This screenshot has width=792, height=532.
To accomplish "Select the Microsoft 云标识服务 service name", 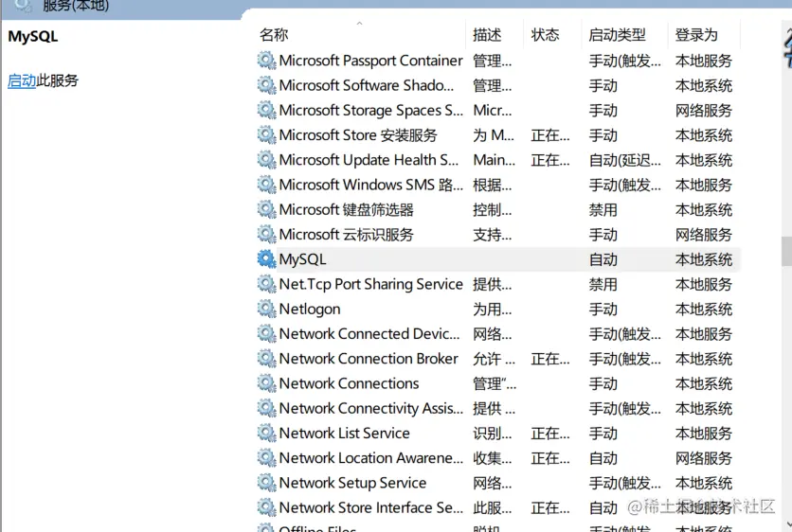I will click(x=347, y=234).
